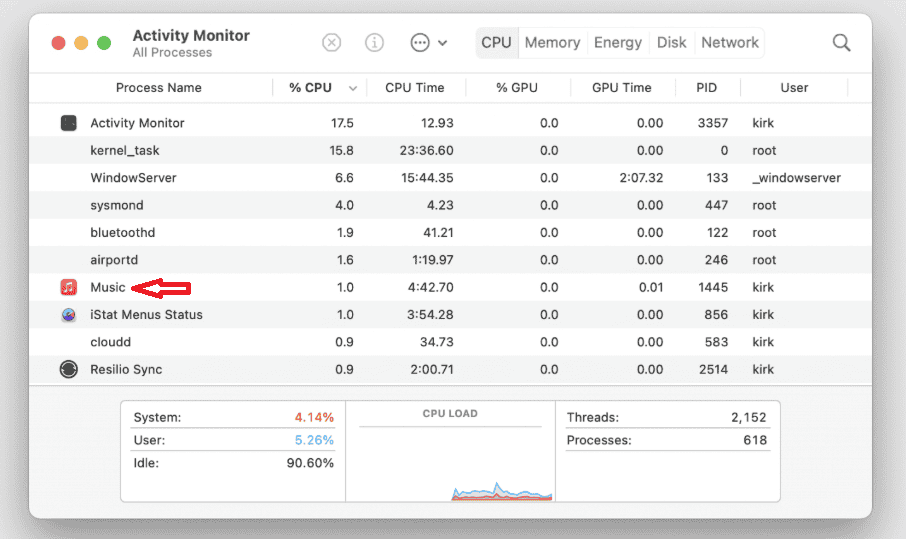Sort by % CPU column header
906x539 pixels.
(x=310, y=88)
